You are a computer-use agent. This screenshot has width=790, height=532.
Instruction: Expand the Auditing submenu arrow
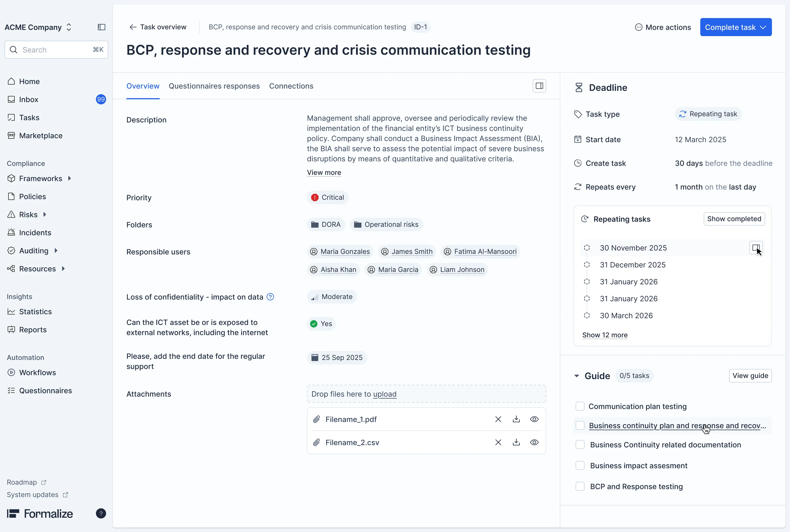click(x=56, y=250)
